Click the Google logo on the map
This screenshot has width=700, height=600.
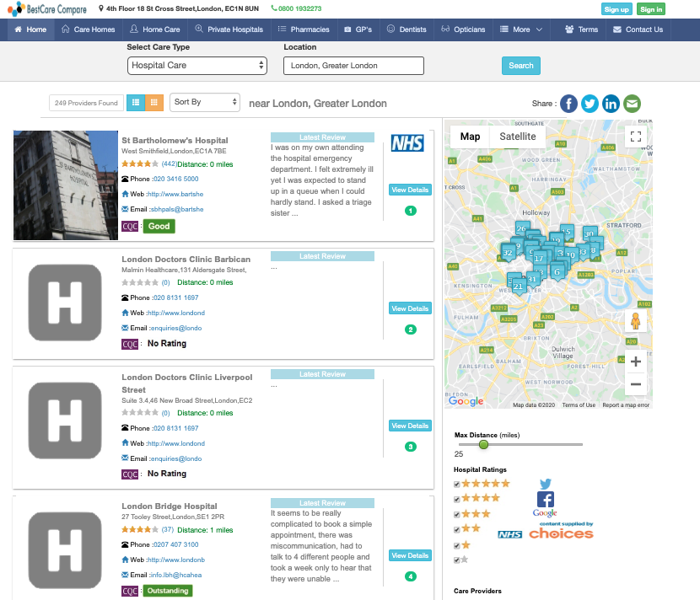(x=466, y=400)
